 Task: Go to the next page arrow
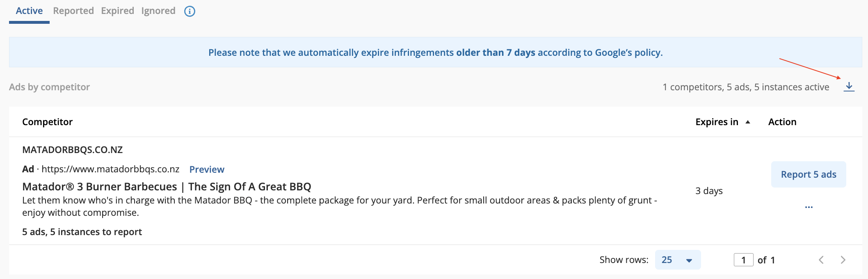pyautogui.click(x=843, y=260)
